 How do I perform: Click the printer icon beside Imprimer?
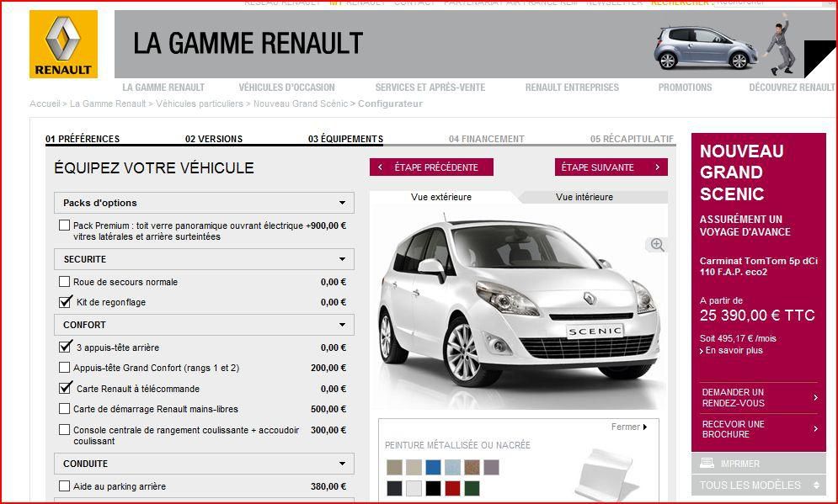coord(707,463)
